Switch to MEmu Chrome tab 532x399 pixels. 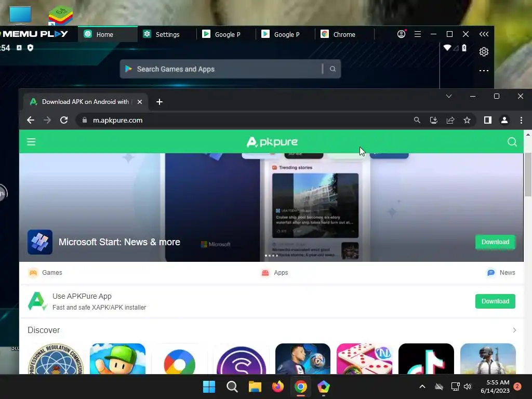point(344,34)
